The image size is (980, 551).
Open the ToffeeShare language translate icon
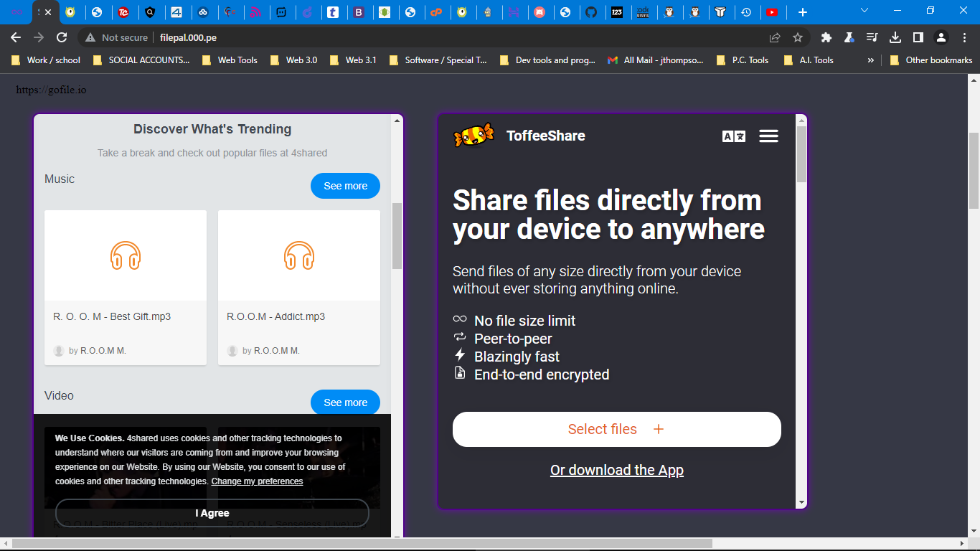pyautogui.click(x=733, y=136)
